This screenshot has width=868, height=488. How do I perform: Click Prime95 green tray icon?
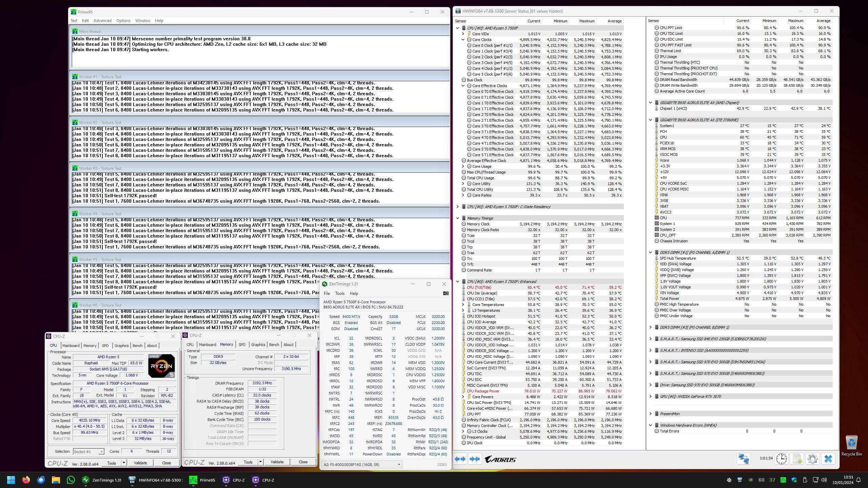pos(783,480)
